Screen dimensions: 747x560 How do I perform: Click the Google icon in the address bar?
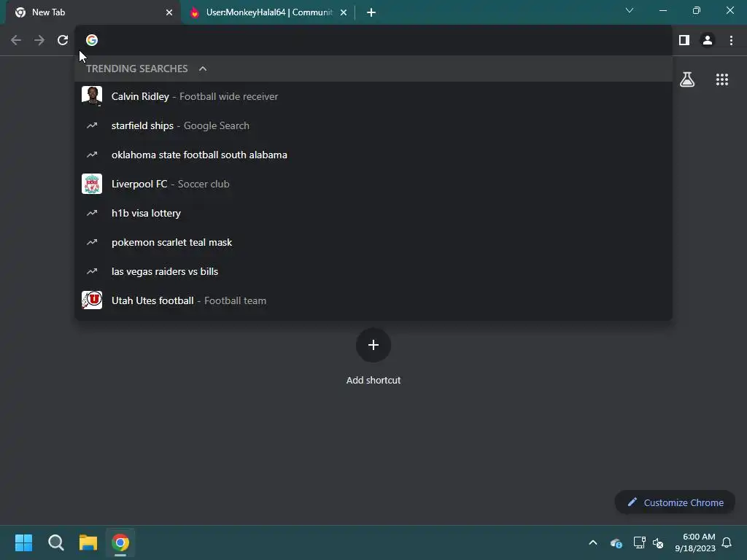tap(92, 41)
